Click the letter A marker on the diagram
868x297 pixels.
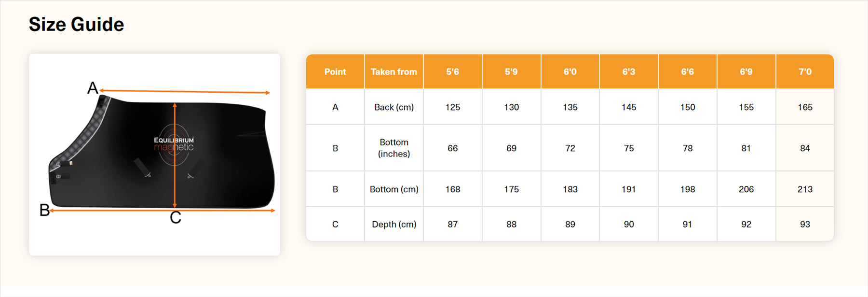(x=93, y=88)
